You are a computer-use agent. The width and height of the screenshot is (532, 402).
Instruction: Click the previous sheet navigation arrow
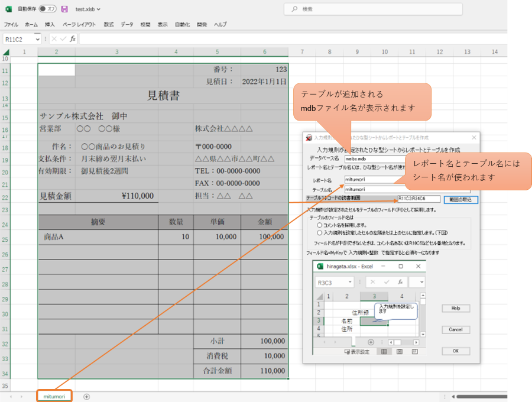(11, 397)
